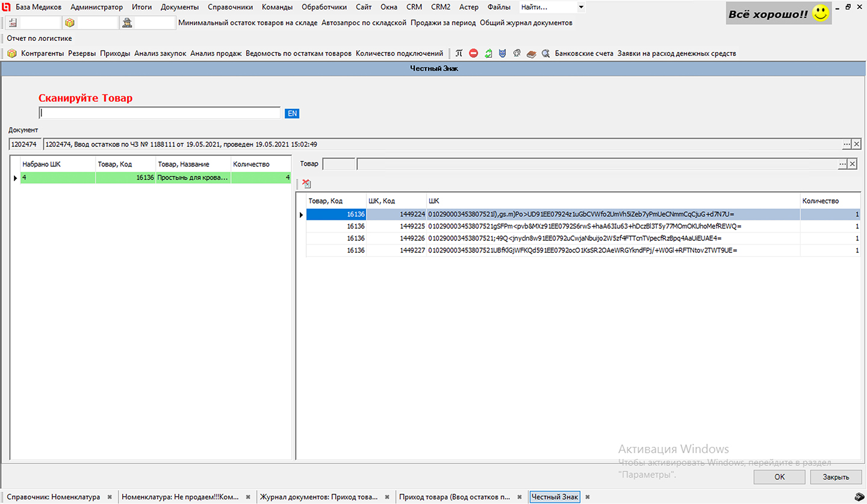Click the Сканируйте Товар input field
Image resolution: width=867 pixels, height=504 pixels.
(160, 113)
